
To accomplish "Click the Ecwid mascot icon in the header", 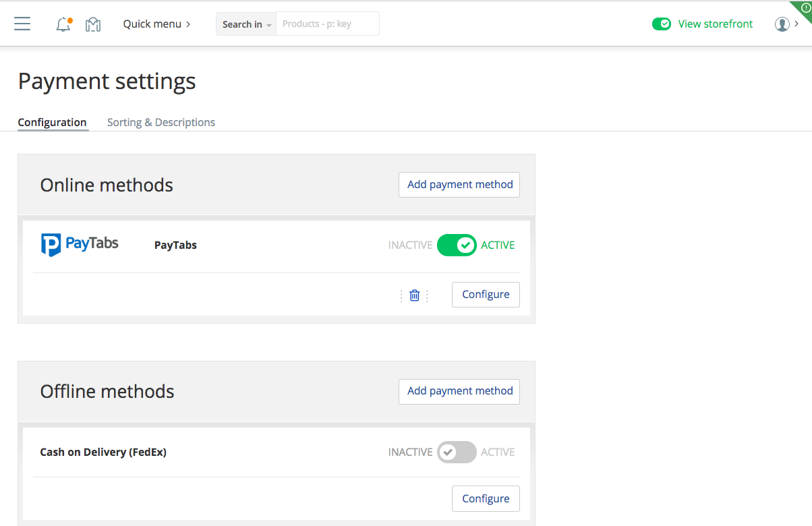I will point(92,24).
